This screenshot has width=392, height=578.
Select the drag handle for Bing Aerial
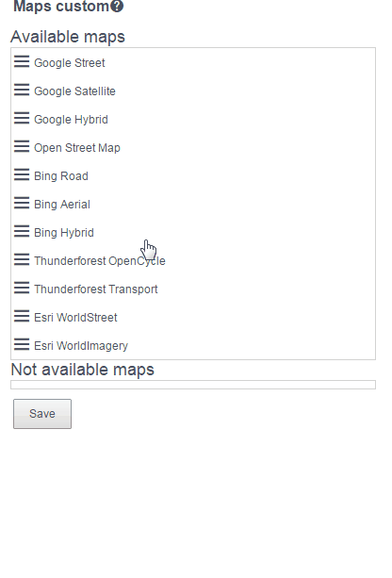(22, 203)
